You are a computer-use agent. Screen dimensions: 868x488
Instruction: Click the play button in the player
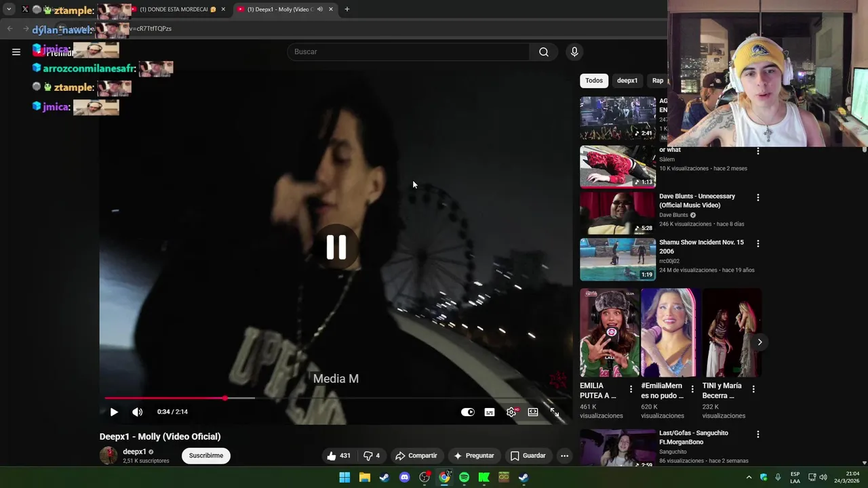[114, 412]
